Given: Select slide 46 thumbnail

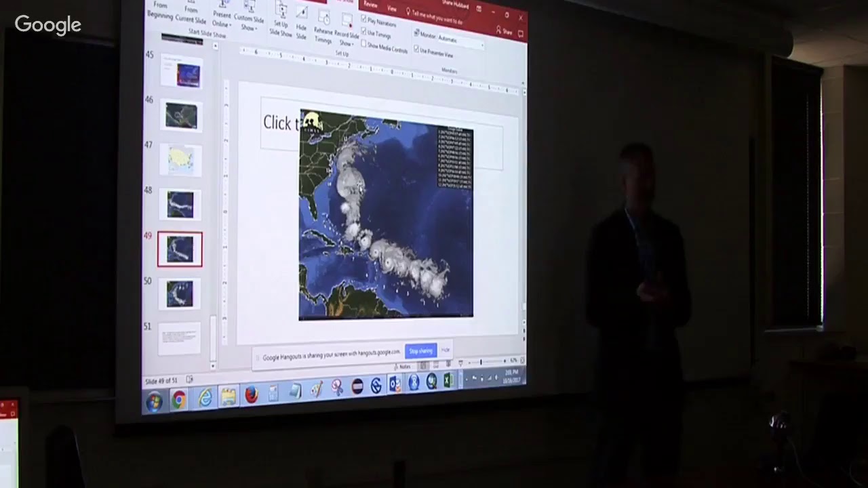Looking at the screenshot, I should (x=181, y=115).
